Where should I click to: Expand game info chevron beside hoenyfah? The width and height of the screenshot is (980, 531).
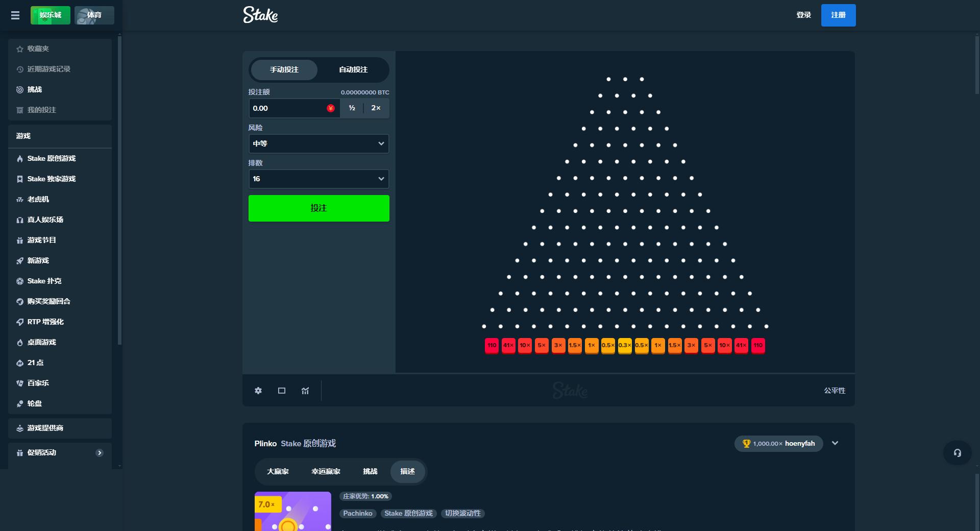(835, 443)
